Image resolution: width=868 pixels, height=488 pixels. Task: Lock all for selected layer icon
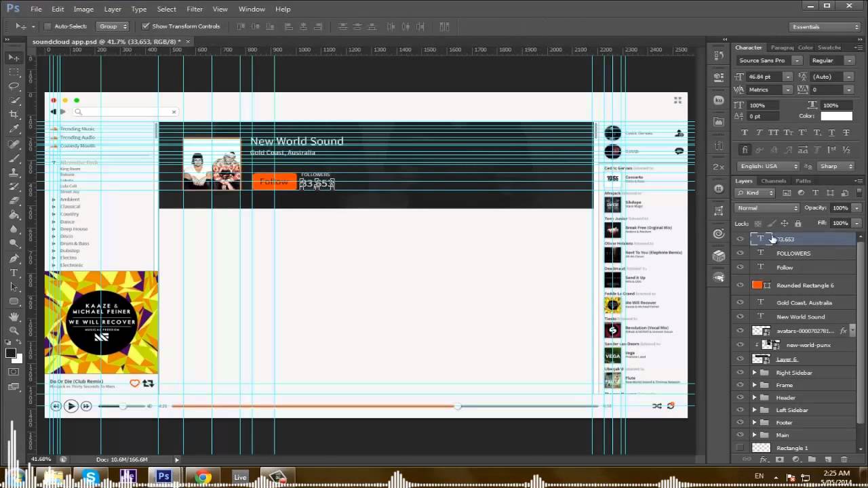(x=797, y=224)
